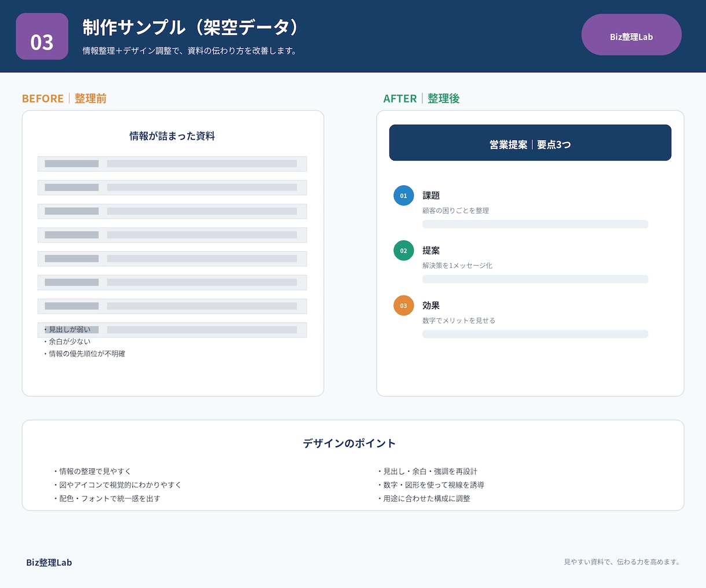This screenshot has height=588, width=706.
Task: Click the orange 03 circle icon
Action: tap(403, 306)
